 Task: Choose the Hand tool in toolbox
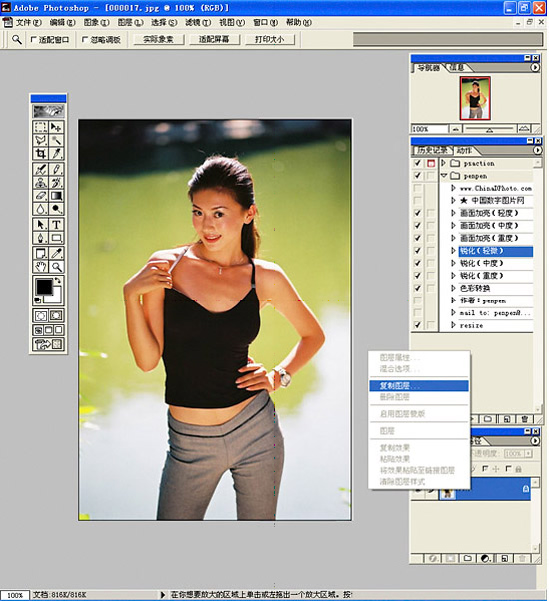click(x=41, y=267)
